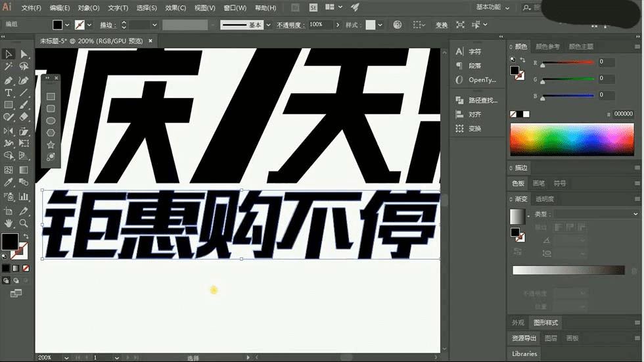This screenshot has height=362, width=644.
Task: Click 变换 in control bar
Action: [x=442, y=25]
